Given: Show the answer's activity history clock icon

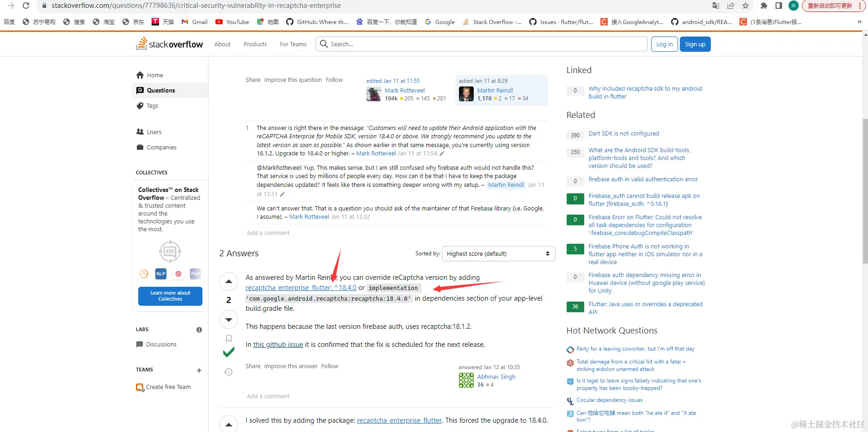Looking at the screenshot, I should [228, 372].
